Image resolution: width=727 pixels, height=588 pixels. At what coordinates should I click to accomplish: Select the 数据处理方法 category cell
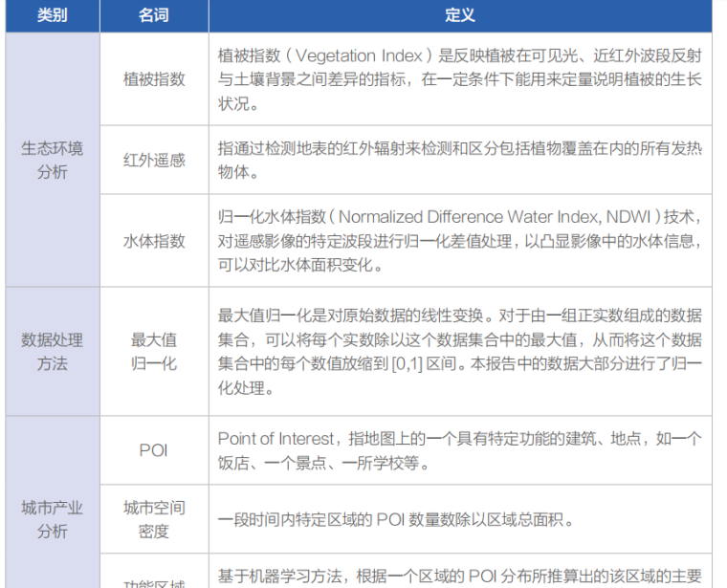[x=52, y=351]
